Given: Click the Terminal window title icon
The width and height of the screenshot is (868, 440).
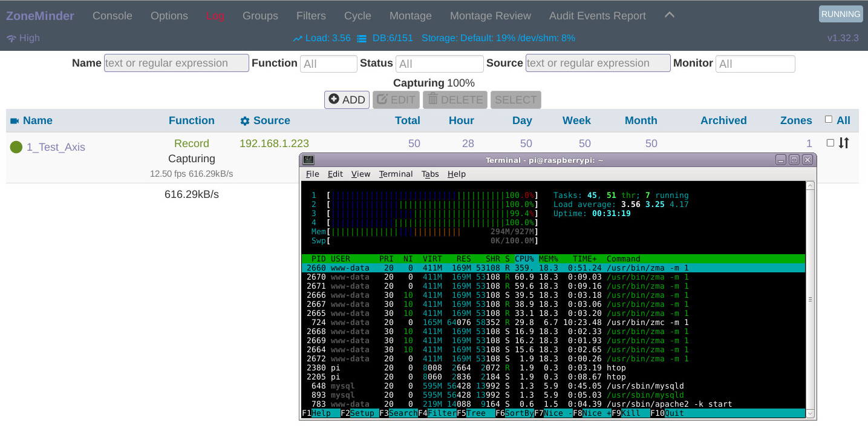Looking at the screenshot, I should tap(308, 160).
